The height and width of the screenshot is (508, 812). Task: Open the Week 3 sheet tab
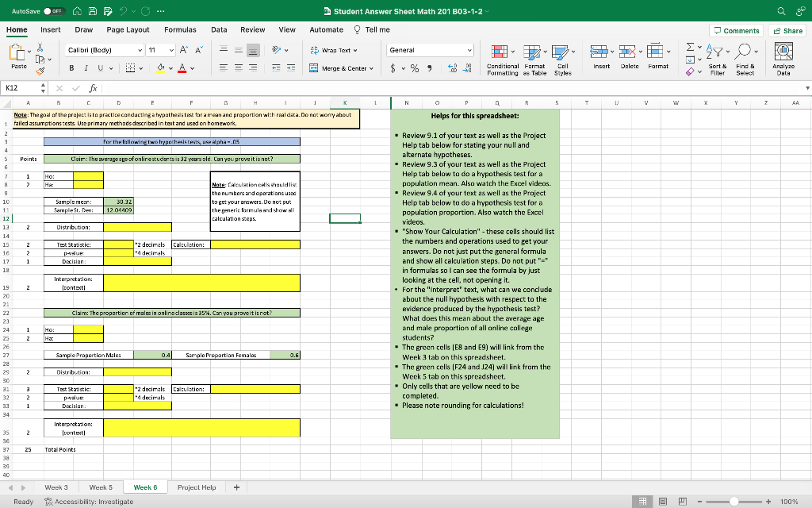[55, 487]
